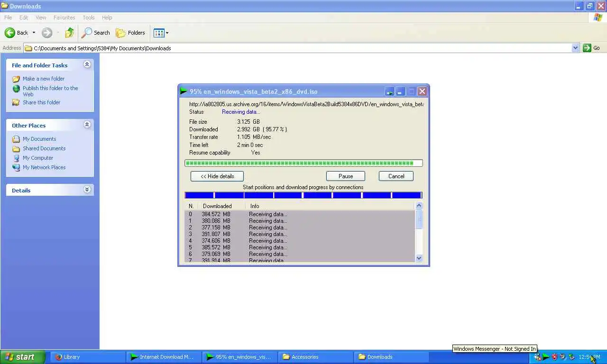Click the N. column header
Image resolution: width=607 pixels, height=364 pixels.
coord(191,206)
